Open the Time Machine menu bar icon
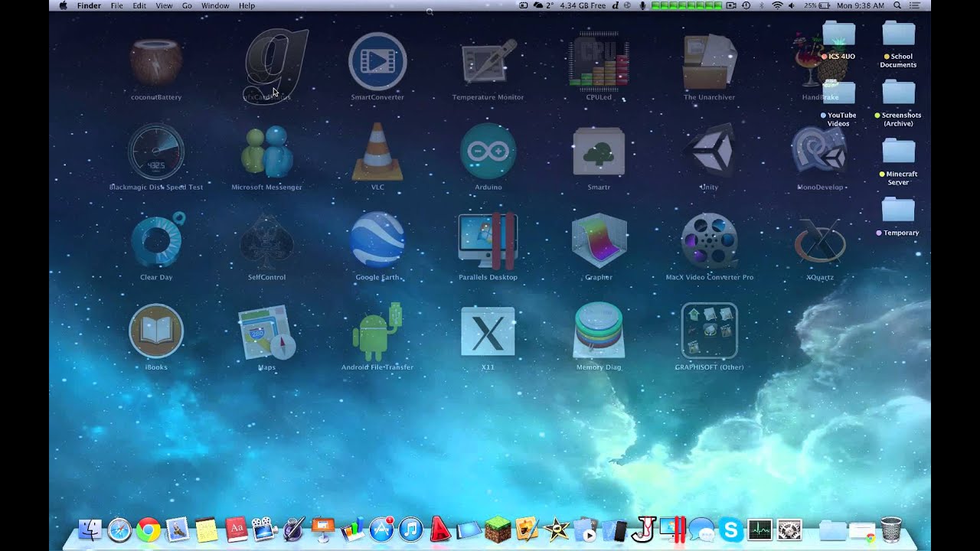Image resolution: width=980 pixels, height=551 pixels. tap(746, 5)
